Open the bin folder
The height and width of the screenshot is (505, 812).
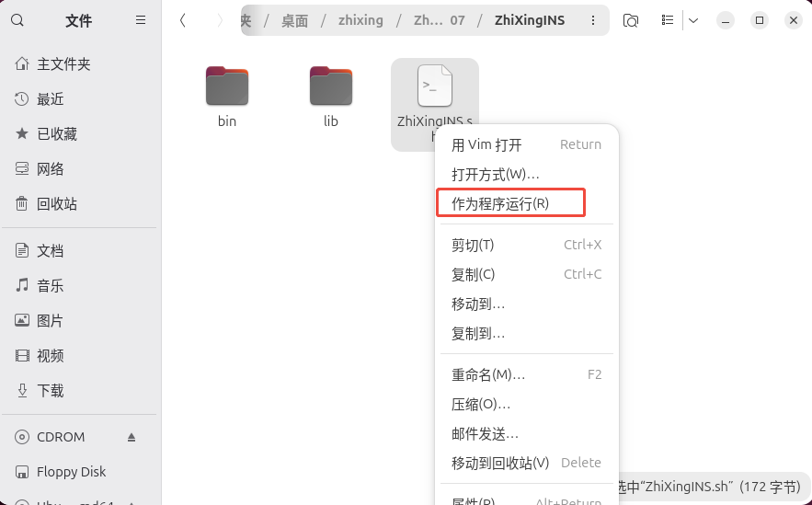[x=227, y=97]
